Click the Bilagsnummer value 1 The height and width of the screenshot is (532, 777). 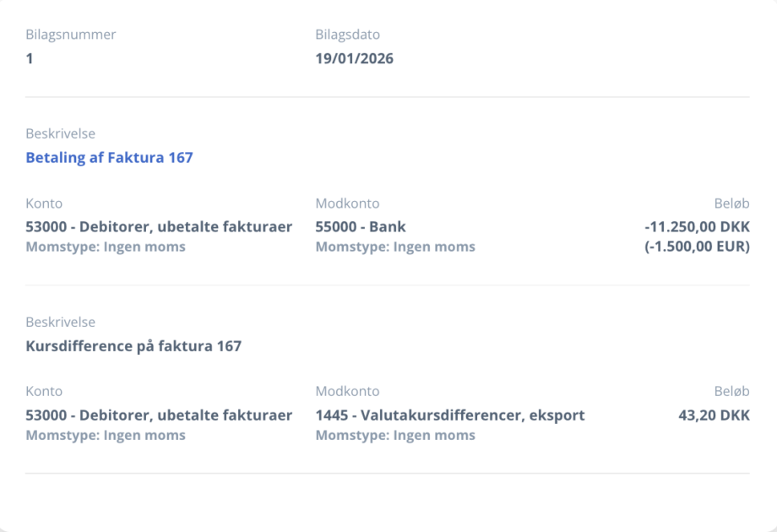[30, 59]
